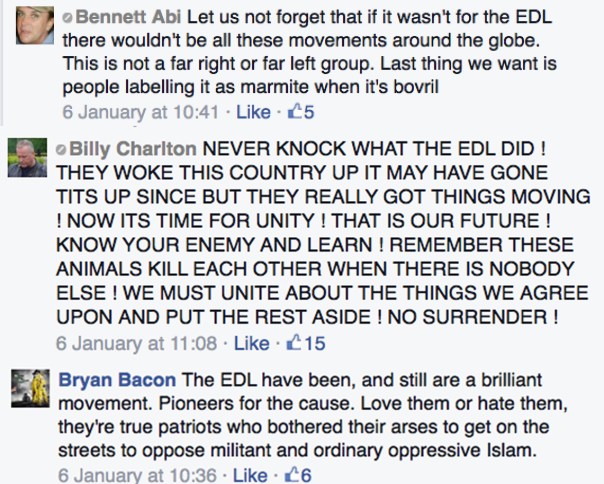Like Bryan Bacon's comment

point(250,475)
